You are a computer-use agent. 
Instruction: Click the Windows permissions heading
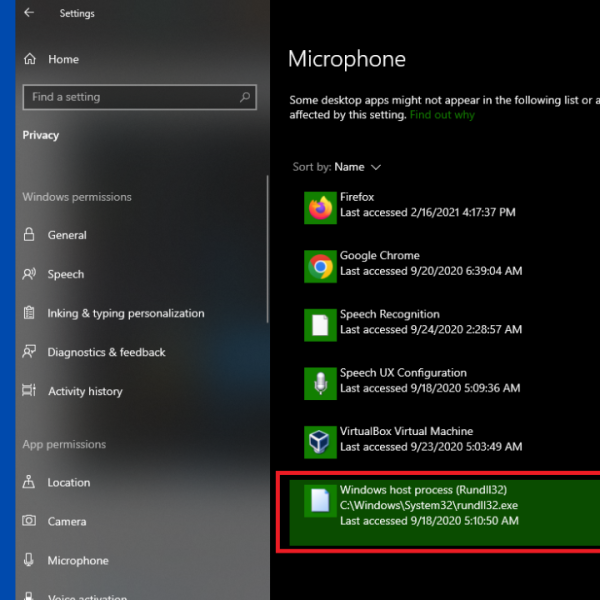coord(77,197)
